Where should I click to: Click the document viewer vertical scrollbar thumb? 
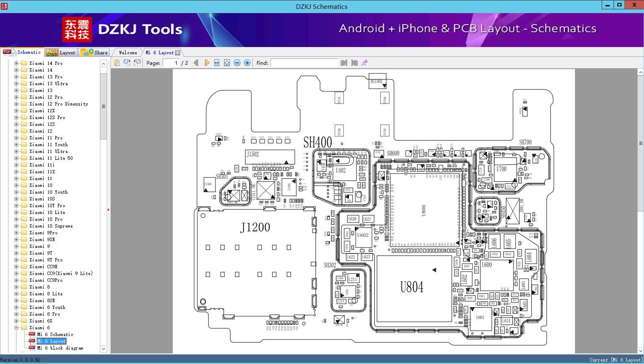point(641,143)
